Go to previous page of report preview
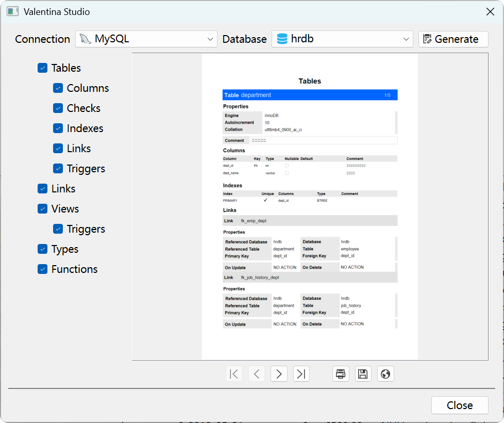504x423 pixels. click(257, 374)
